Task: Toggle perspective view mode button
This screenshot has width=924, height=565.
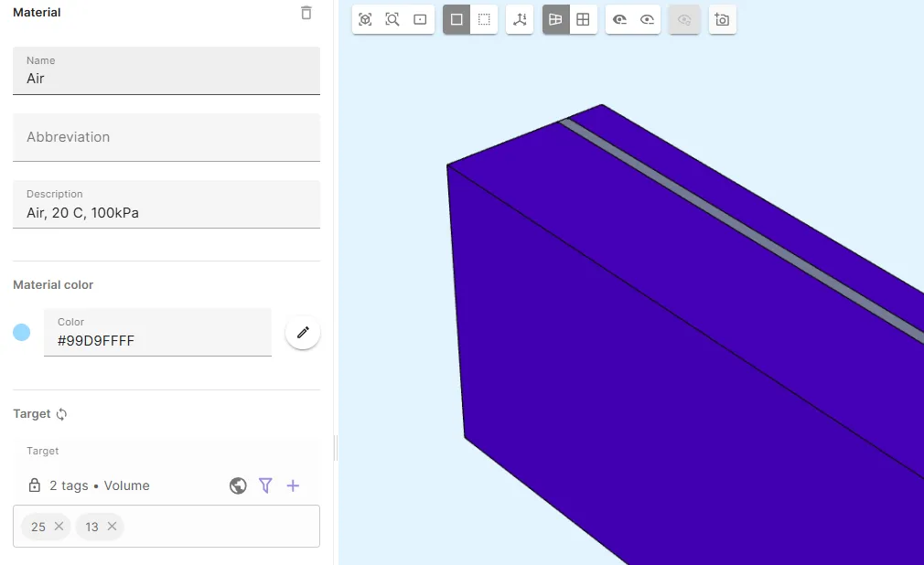Action: (x=555, y=19)
